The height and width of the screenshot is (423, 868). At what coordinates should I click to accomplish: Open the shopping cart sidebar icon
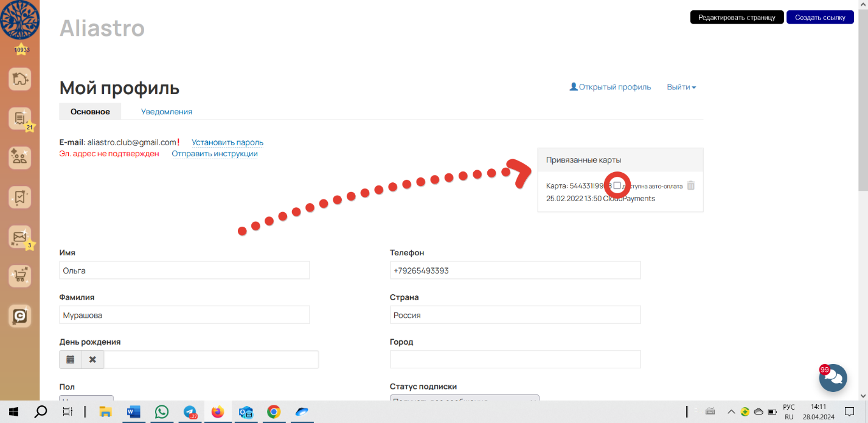point(19,276)
